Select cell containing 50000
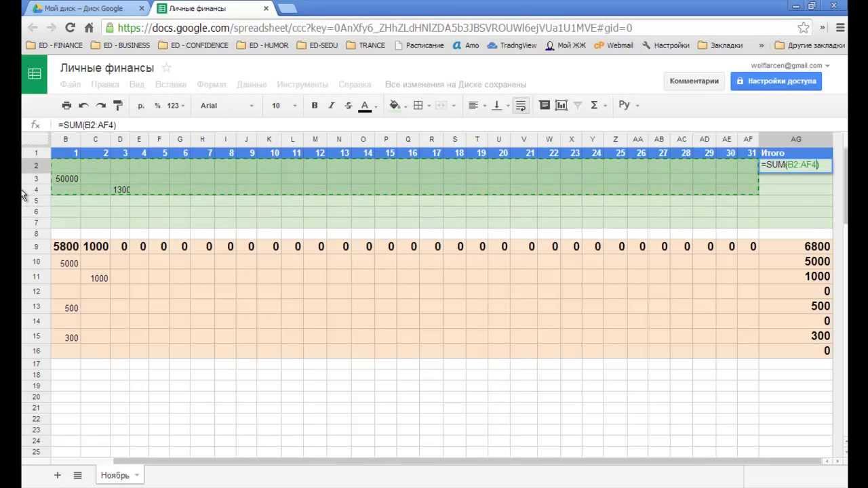Viewport: 868px width, 488px height. pyautogui.click(x=66, y=179)
